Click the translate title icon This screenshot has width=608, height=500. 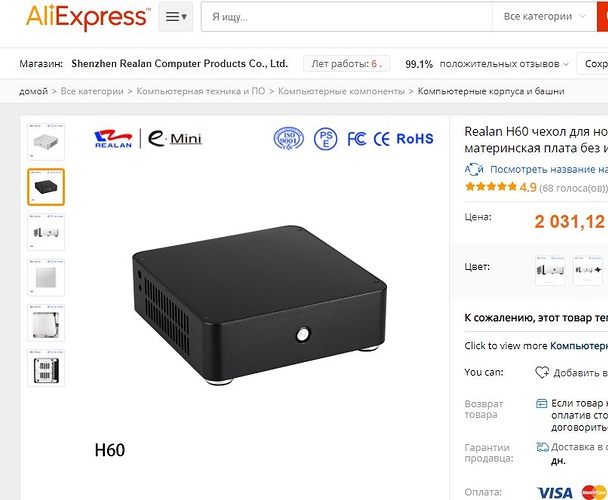click(x=474, y=170)
